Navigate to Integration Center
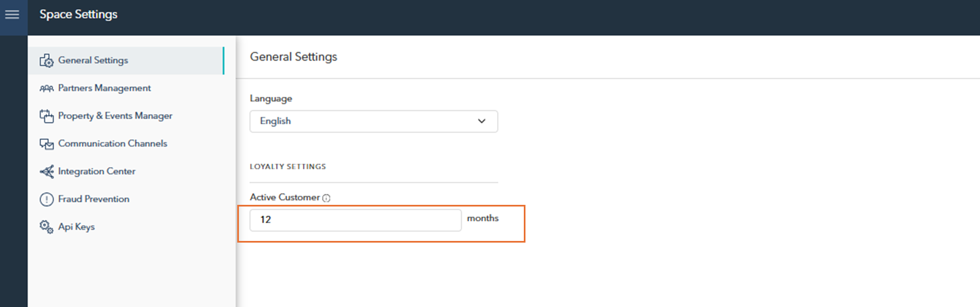Viewport: 980px width, 307px height. click(126, 172)
